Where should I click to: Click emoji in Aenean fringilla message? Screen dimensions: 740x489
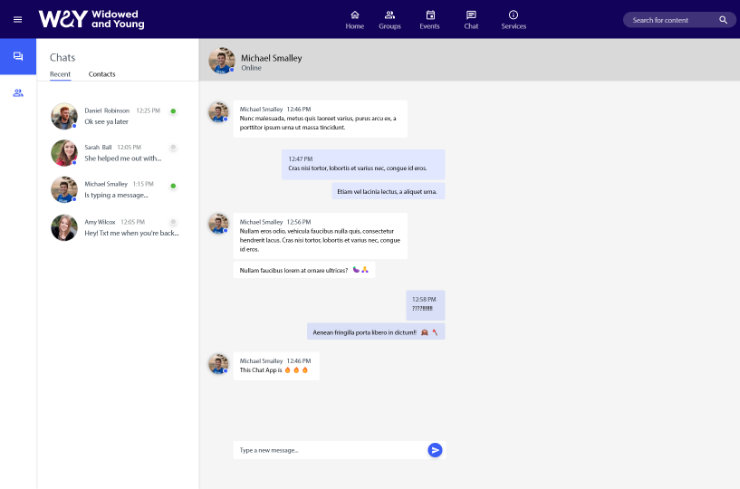click(x=429, y=332)
